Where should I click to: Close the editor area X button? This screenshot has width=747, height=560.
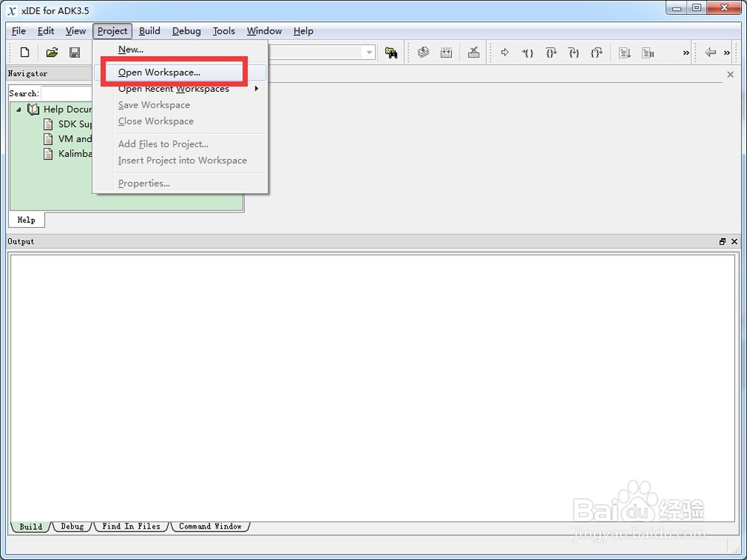[731, 74]
